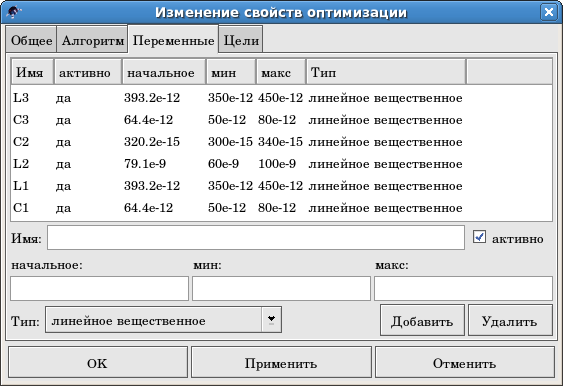Click the мин column header
Screen dimensions: 563x386
pos(231,72)
